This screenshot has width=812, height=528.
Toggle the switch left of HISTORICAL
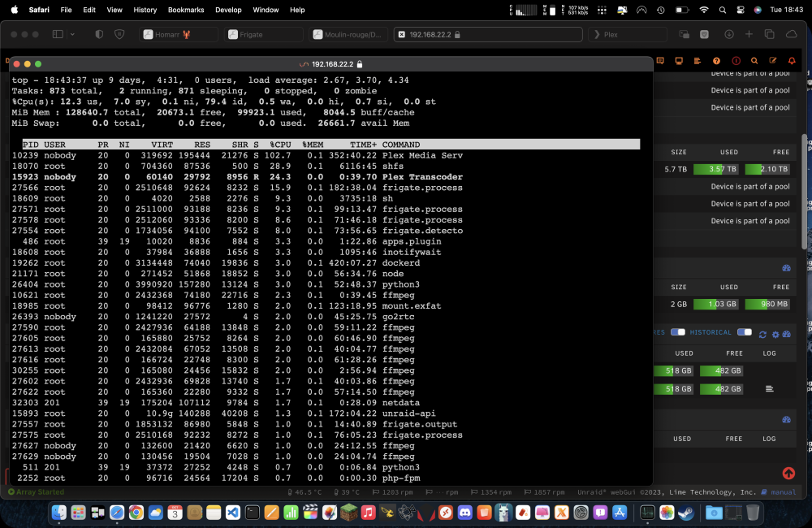pos(678,332)
